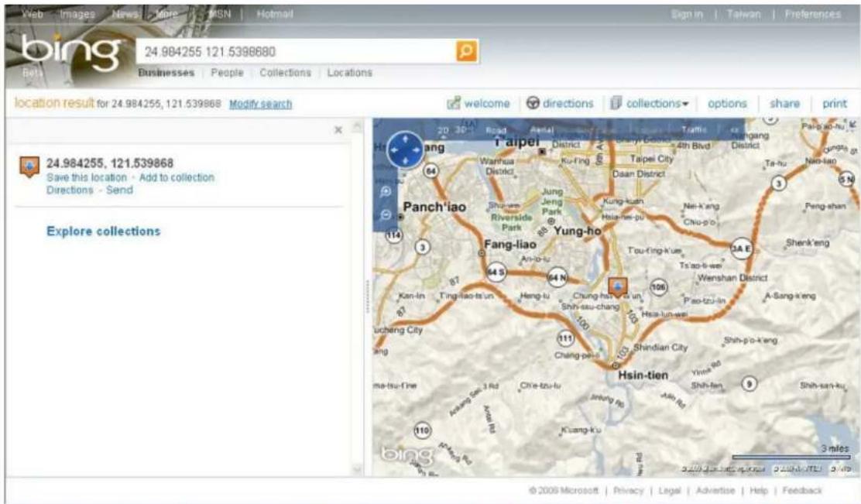Viewport: 861px width, 504px height.
Task: Open Explore collections
Action: pyautogui.click(x=103, y=231)
